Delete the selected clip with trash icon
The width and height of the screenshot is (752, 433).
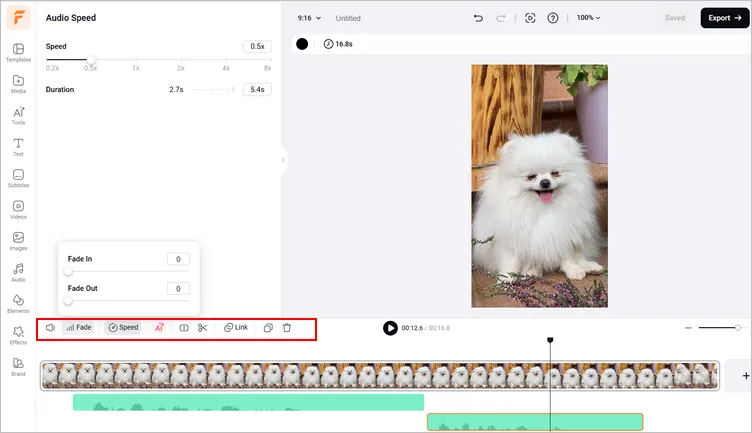(x=287, y=328)
